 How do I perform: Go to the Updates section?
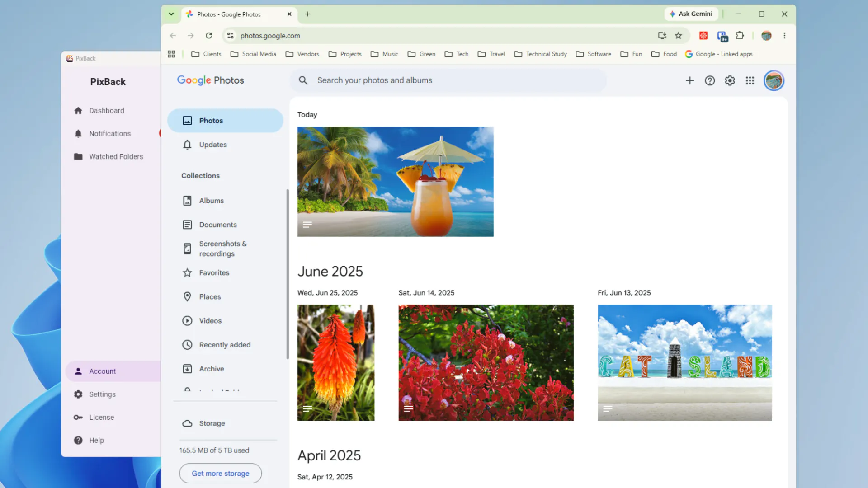coord(225,145)
